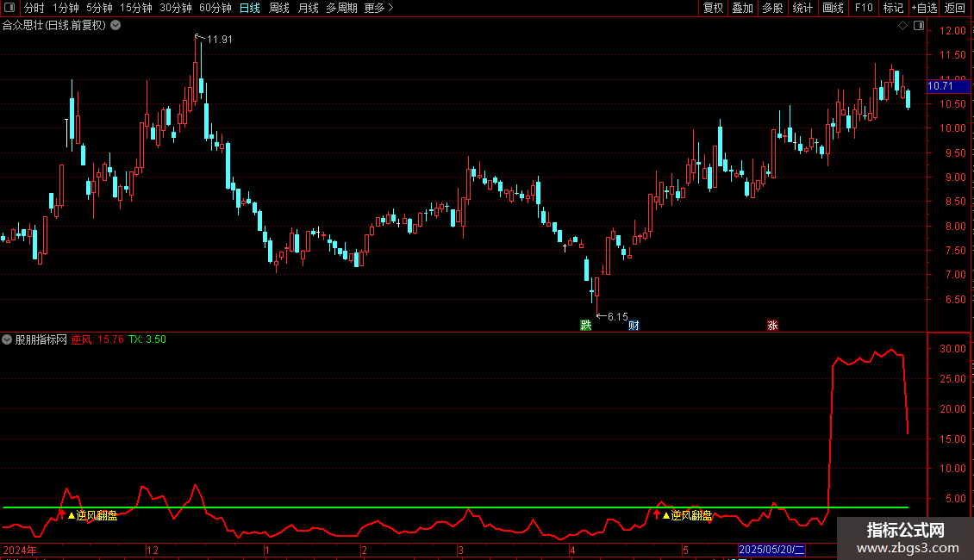Click the month 12 label on the time axis
Image resolution: width=974 pixels, height=560 pixels.
(x=153, y=550)
